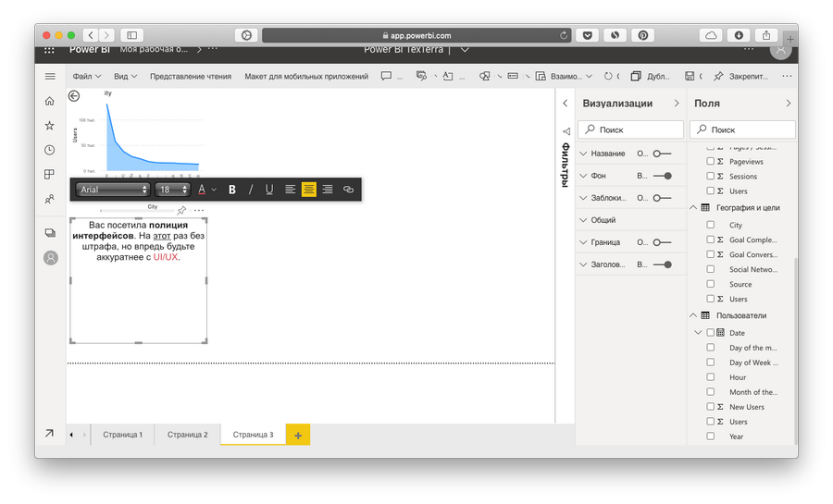Screen dimensions: 833x504
Task: Open Shared with me people icon
Action: (50, 200)
